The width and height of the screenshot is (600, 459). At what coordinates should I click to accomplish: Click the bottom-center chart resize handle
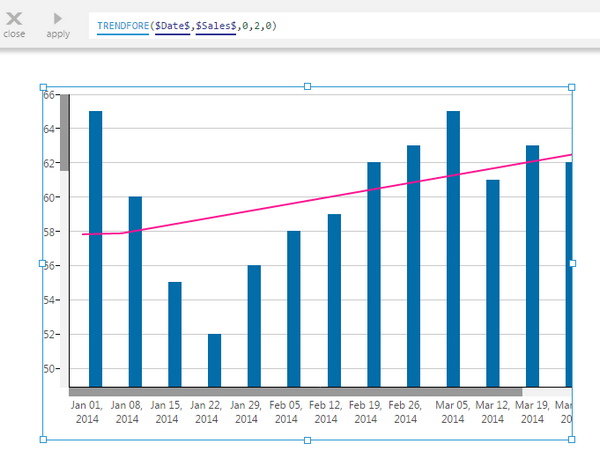[x=307, y=440]
